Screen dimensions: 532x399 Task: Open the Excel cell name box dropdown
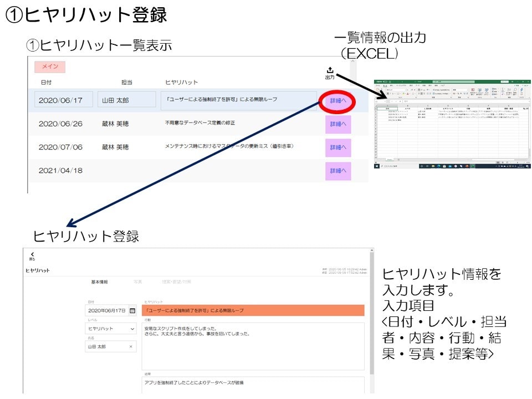(385, 101)
